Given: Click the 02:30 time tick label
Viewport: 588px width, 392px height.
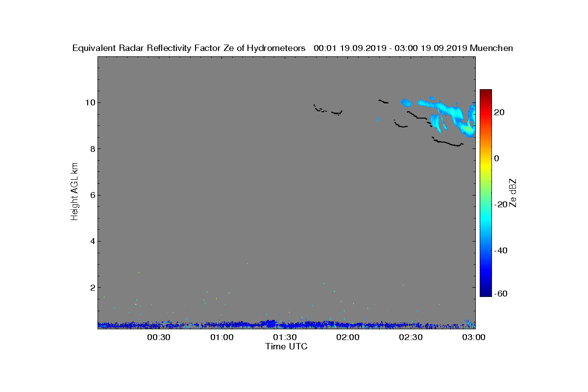Looking at the screenshot, I should [x=412, y=337].
